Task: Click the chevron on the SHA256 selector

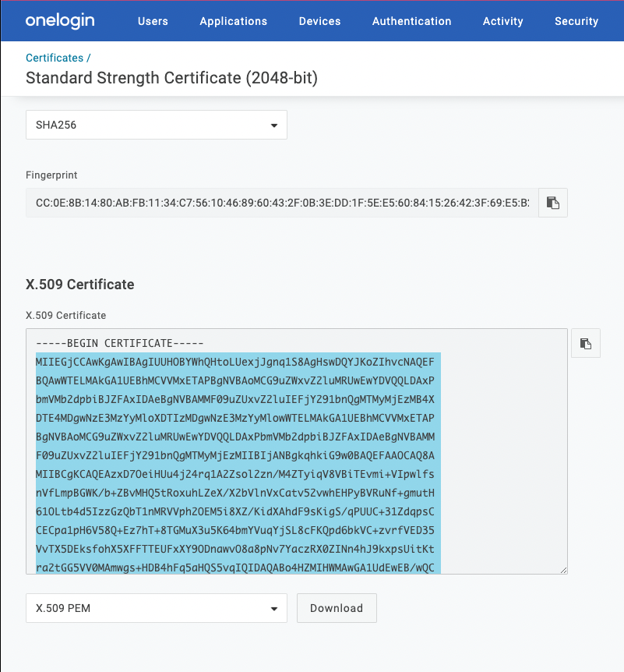Action: 273,125
